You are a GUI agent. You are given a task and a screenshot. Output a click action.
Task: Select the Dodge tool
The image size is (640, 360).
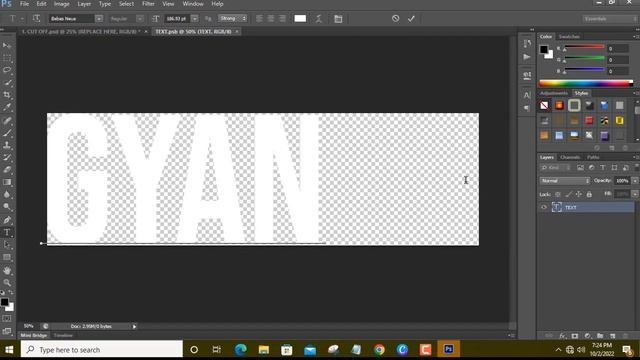(x=7, y=207)
